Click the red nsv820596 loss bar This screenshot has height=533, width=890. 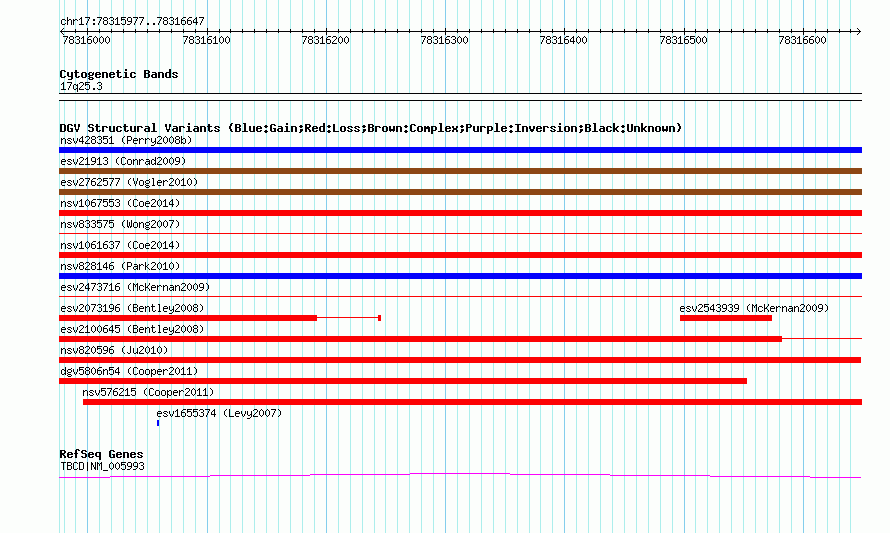(460, 360)
